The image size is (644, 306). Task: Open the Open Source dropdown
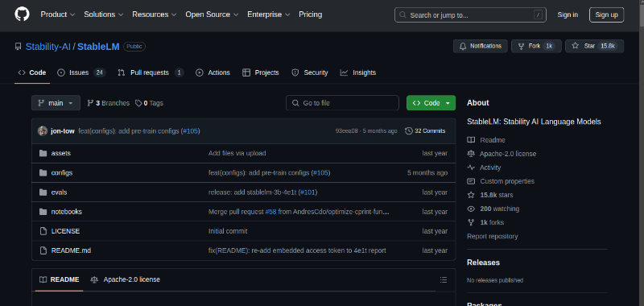[212, 14]
